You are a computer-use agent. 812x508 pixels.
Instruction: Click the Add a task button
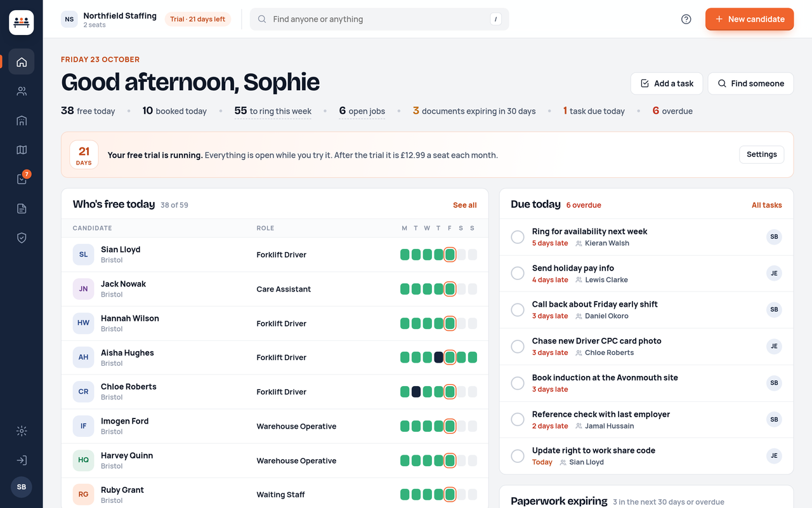[x=667, y=83]
